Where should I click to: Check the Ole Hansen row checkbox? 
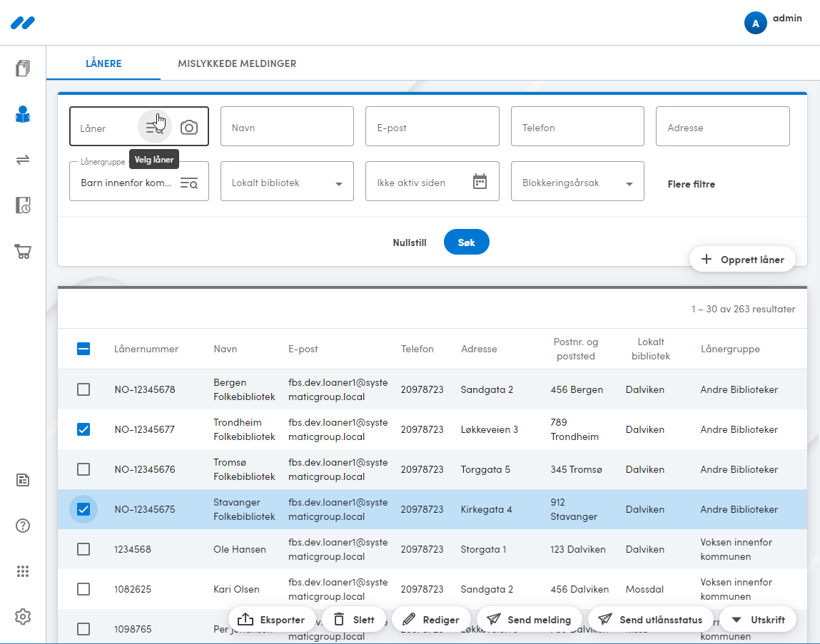click(x=83, y=549)
